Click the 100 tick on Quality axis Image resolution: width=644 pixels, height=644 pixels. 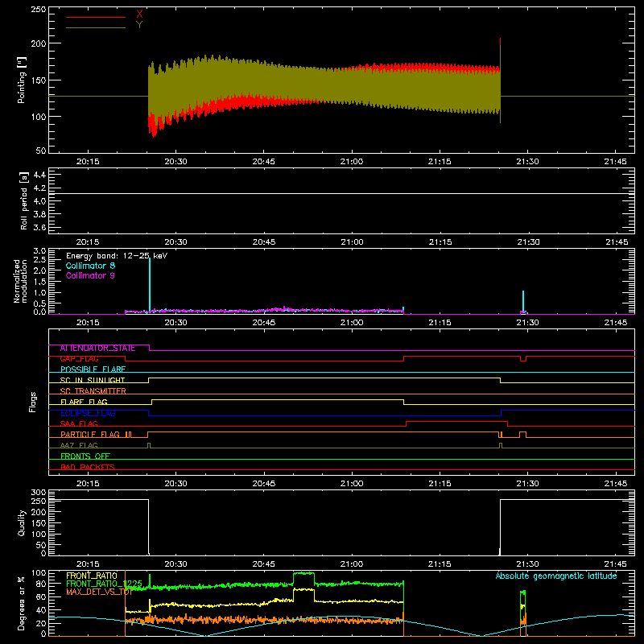coord(39,534)
